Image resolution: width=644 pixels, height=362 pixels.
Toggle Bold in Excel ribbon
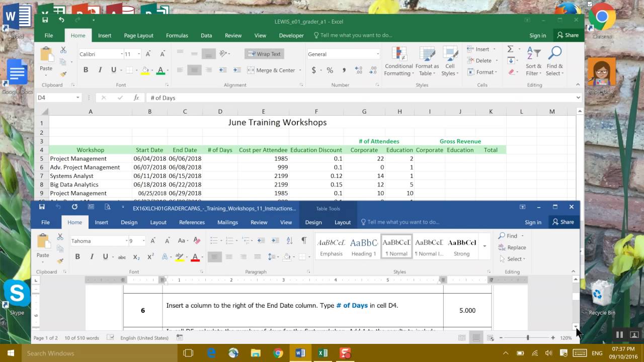point(86,70)
